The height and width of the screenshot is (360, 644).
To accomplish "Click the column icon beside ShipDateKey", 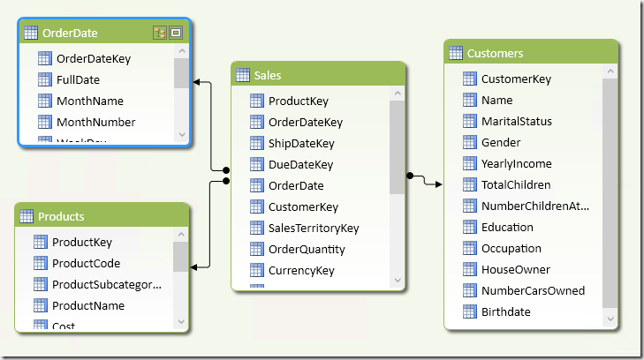I will point(257,143).
